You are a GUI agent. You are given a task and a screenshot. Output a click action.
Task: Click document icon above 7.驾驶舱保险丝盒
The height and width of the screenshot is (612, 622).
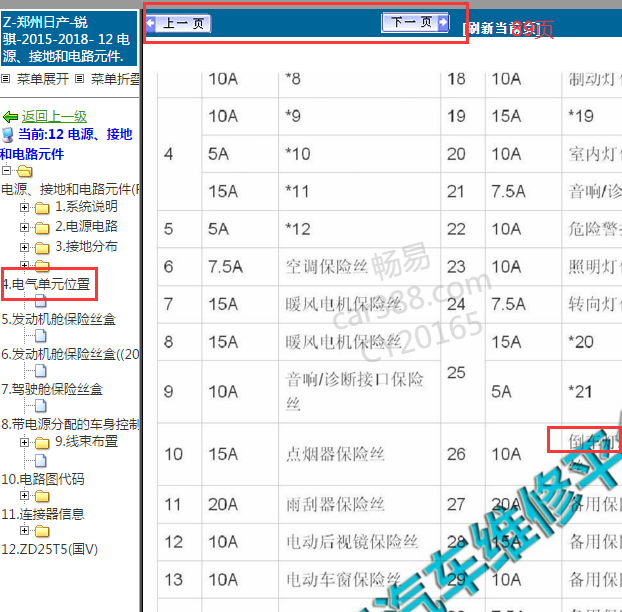click(40, 371)
